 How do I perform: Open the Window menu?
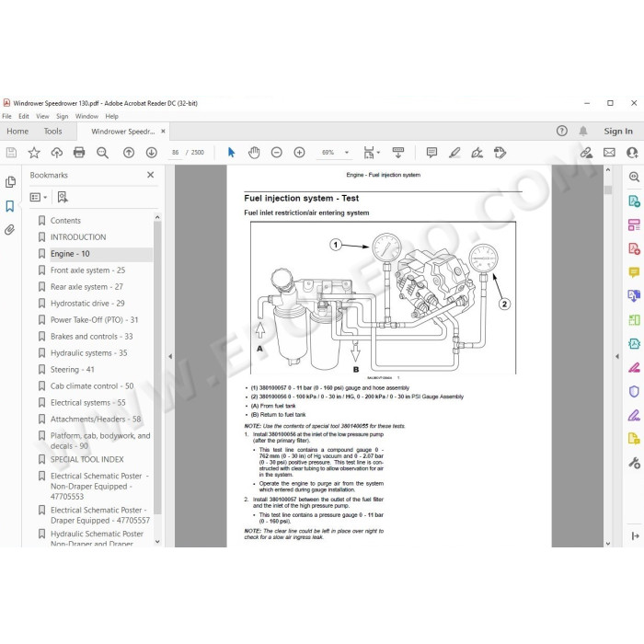[86, 116]
